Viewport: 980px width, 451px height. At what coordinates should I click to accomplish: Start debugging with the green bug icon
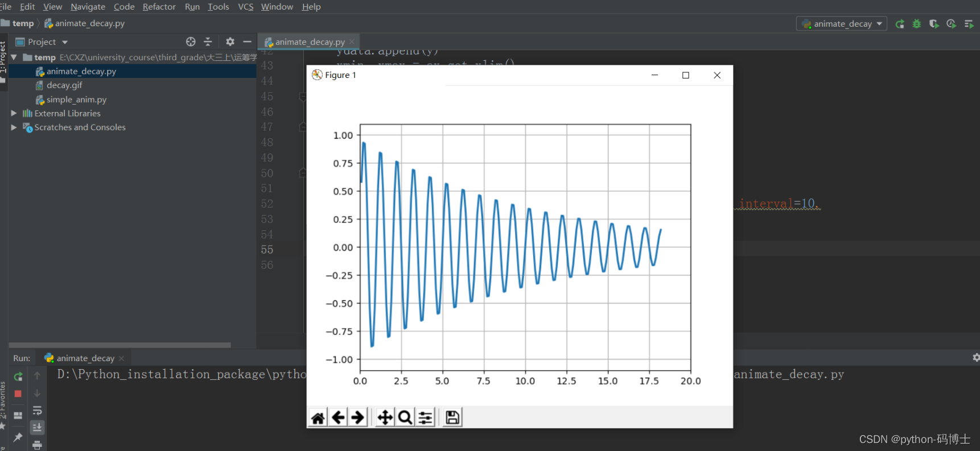pos(917,24)
